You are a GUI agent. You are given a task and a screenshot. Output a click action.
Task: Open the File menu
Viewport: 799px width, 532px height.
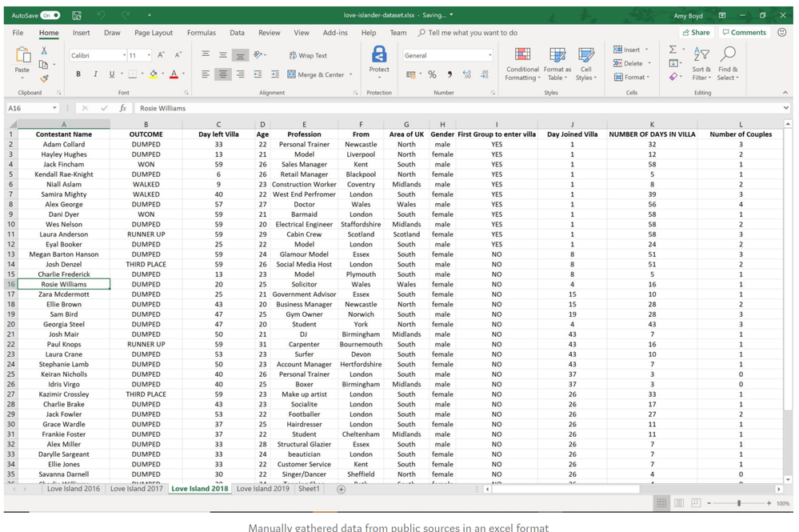click(x=18, y=33)
